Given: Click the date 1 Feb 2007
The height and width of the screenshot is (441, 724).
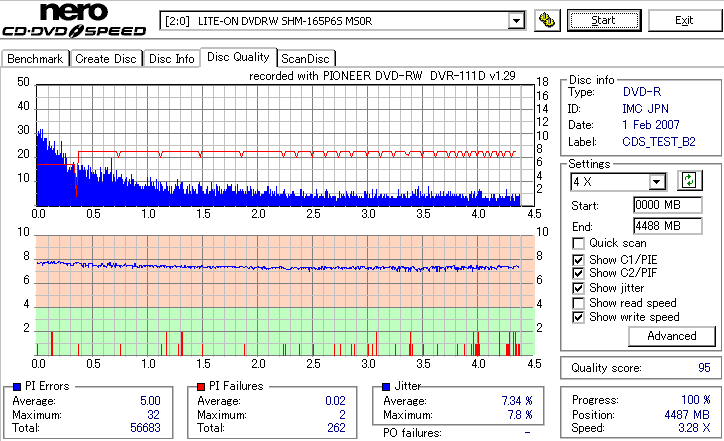Looking at the screenshot, I should [651, 125].
